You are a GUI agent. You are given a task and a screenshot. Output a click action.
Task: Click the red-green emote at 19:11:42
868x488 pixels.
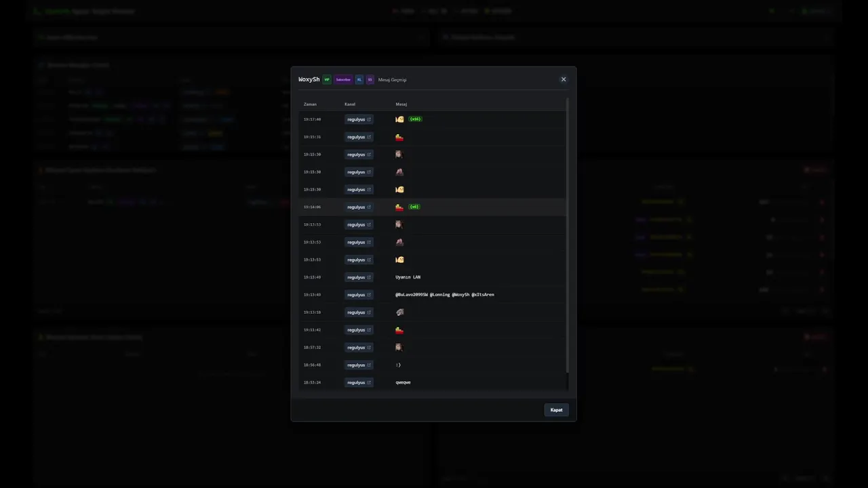click(x=399, y=330)
